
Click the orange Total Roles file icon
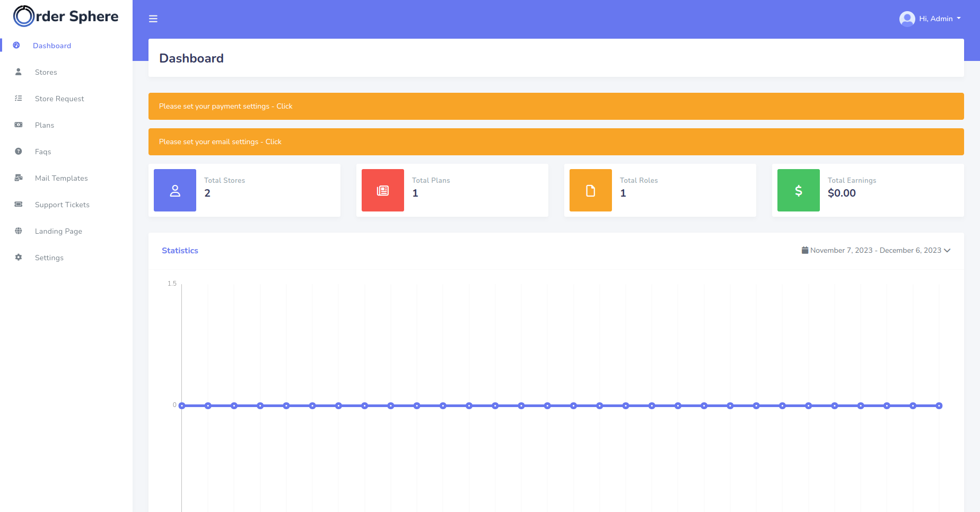tap(590, 190)
